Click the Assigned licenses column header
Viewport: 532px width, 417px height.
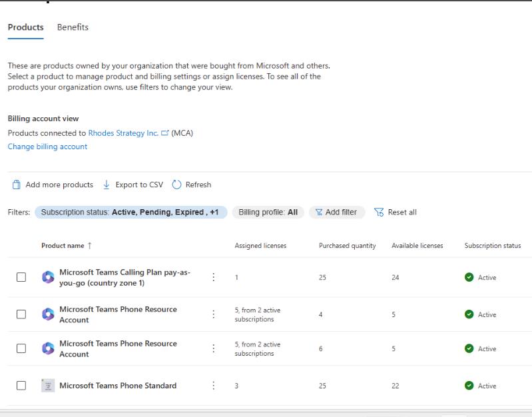[x=260, y=246]
